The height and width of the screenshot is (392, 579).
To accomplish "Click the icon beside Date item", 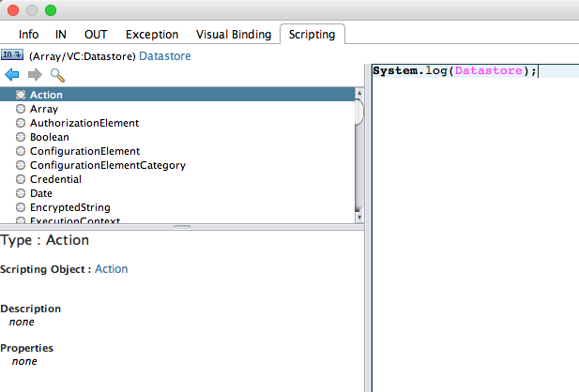I will point(21,193).
